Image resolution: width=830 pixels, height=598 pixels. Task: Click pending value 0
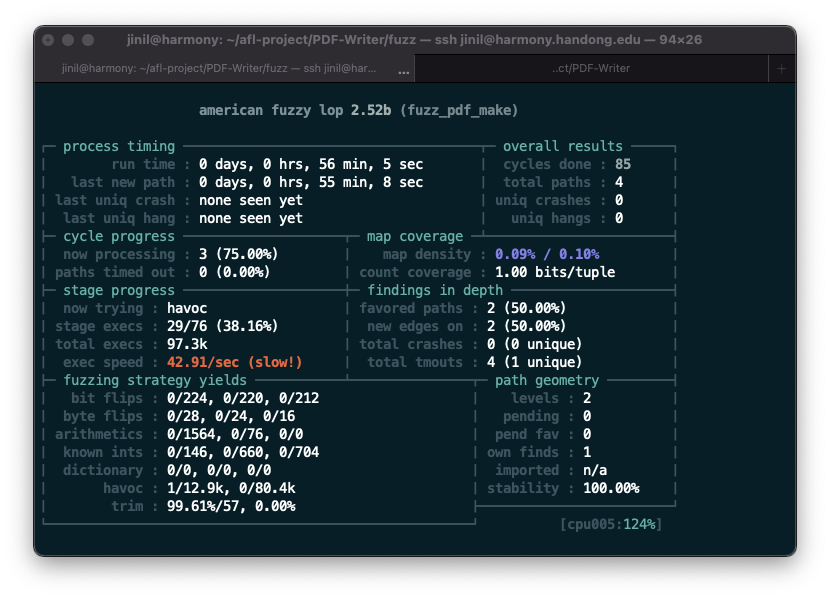(x=587, y=416)
